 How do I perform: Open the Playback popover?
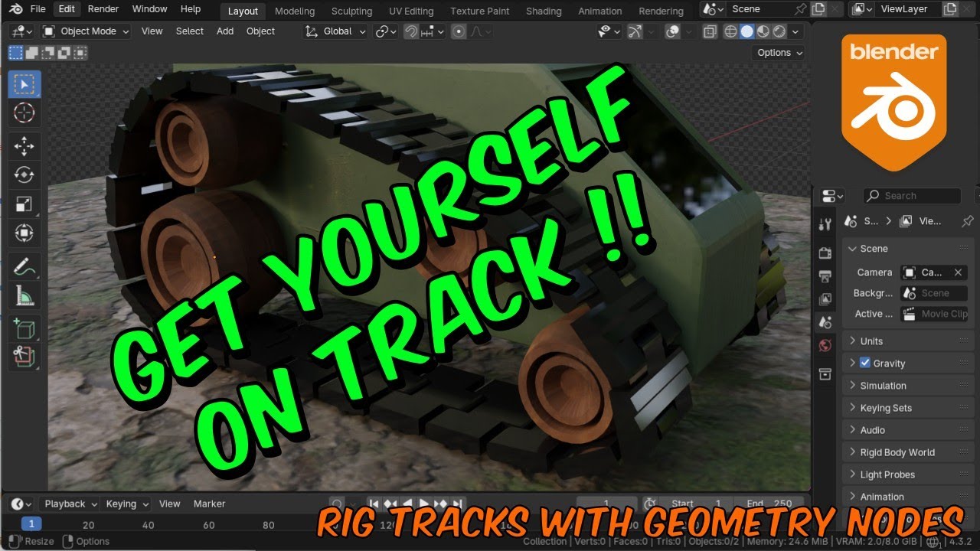point(70,504)
